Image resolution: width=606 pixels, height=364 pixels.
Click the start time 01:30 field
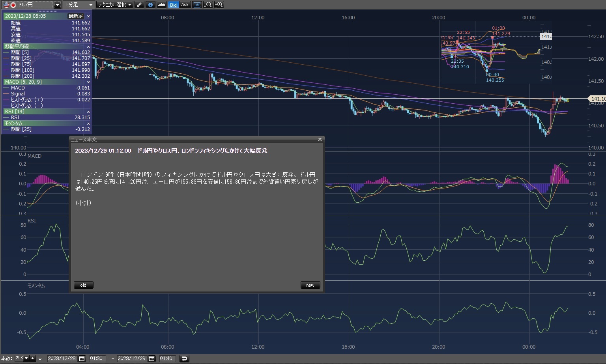(x=97, y=358)
